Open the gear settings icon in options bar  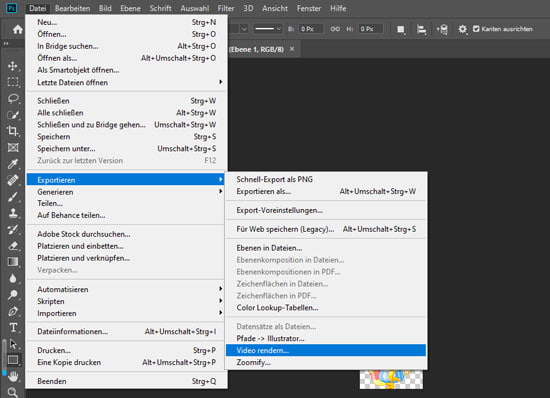click(462, 29)
